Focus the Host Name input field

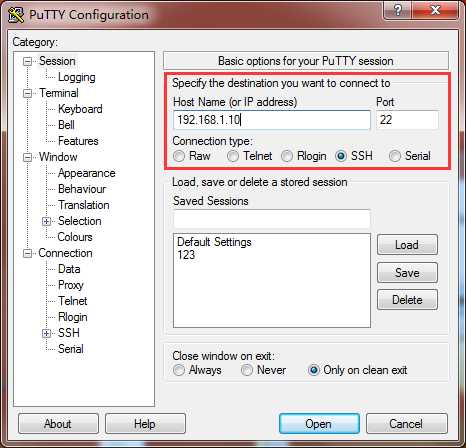tap(272, 120)
